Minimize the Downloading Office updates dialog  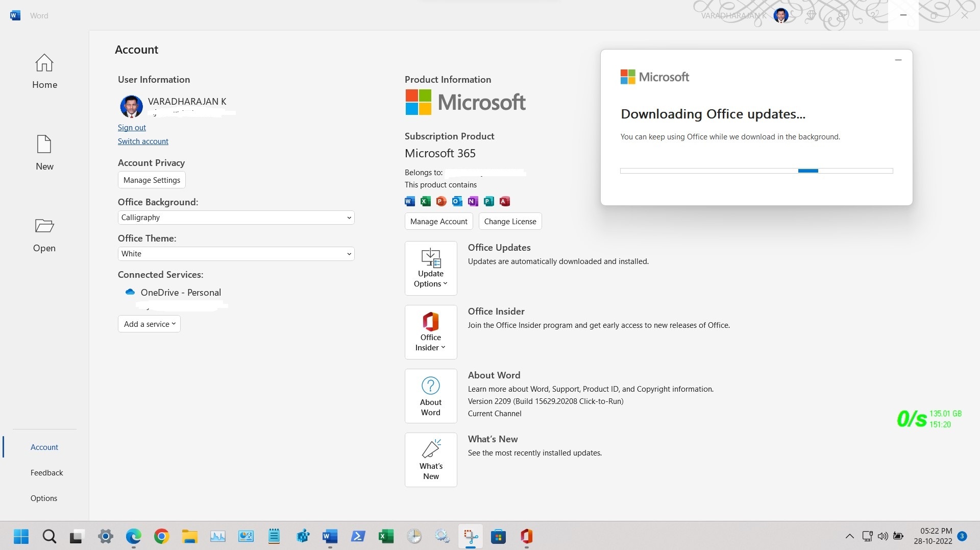click(898, 60)
